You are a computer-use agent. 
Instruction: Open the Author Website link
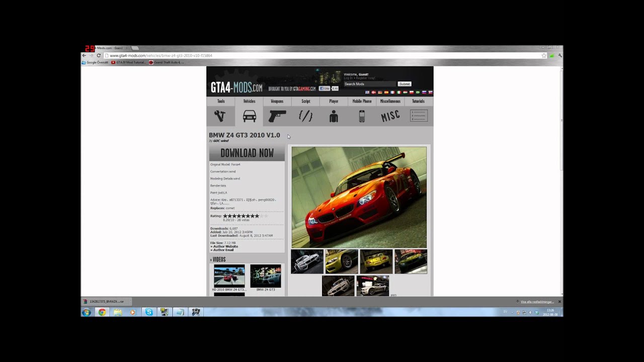tap(225, 246)
